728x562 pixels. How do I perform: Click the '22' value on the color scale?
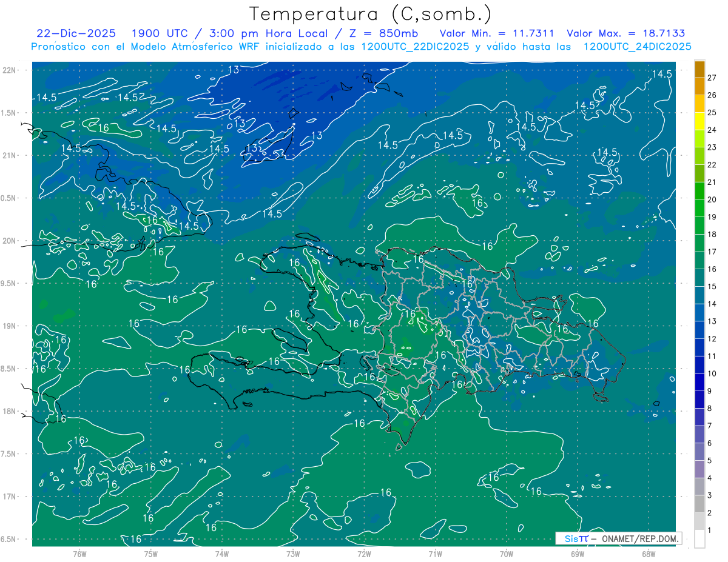(x=713, y=165)
